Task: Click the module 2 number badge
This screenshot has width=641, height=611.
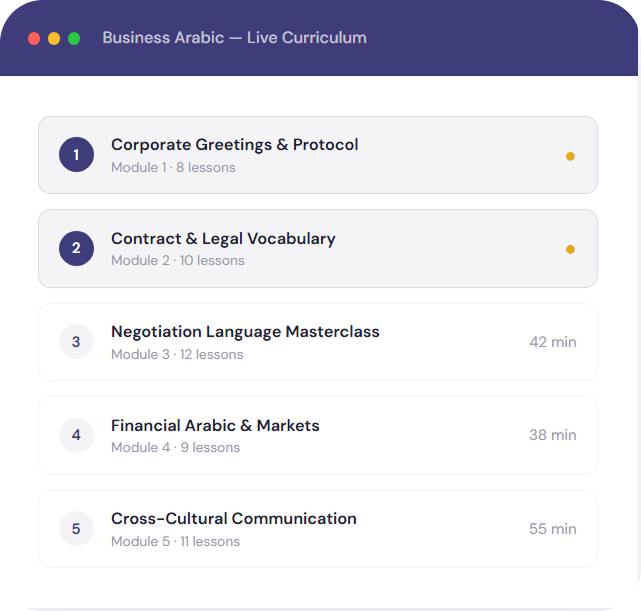Action: point(76,248)
